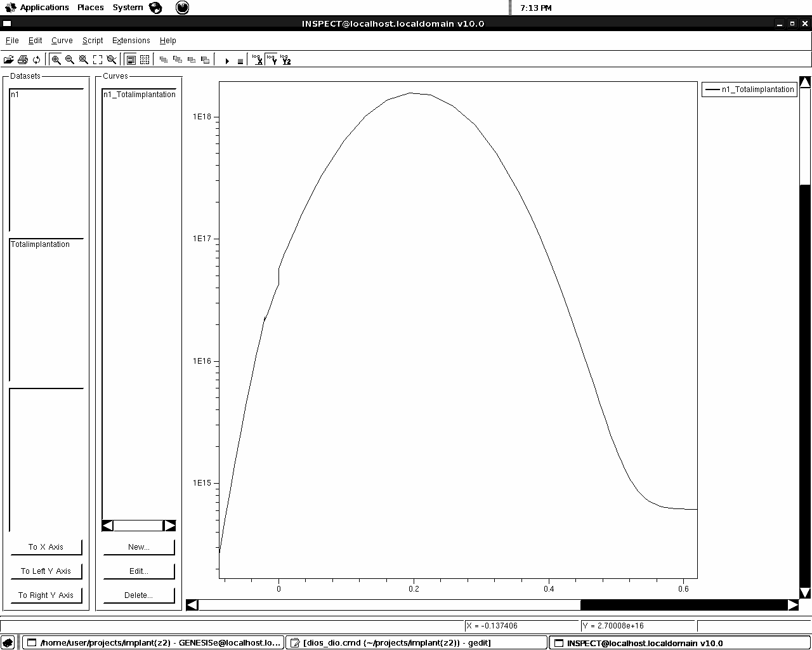The image size is (812, 650).
Task: Click the print icon in toolbar
Action: (23, 60)
